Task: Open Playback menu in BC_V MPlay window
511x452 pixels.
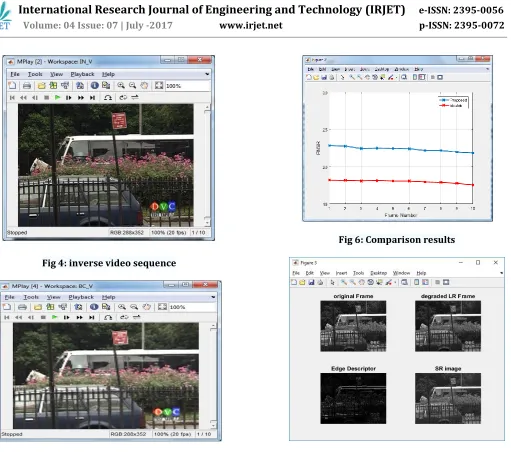Action: [x=81, y=297]
